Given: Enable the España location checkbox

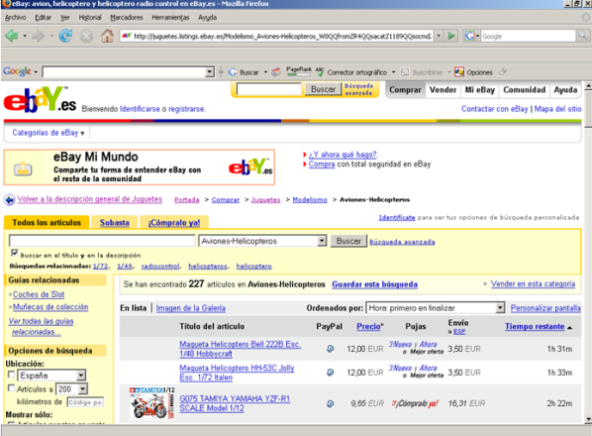Looking at the screenshot, I should tap(11, 374).
